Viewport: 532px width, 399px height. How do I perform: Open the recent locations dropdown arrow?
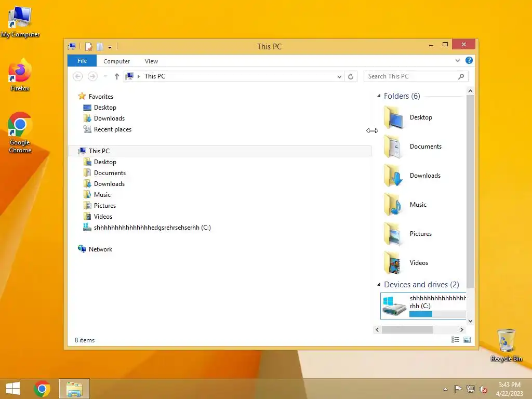pos(105,76)
